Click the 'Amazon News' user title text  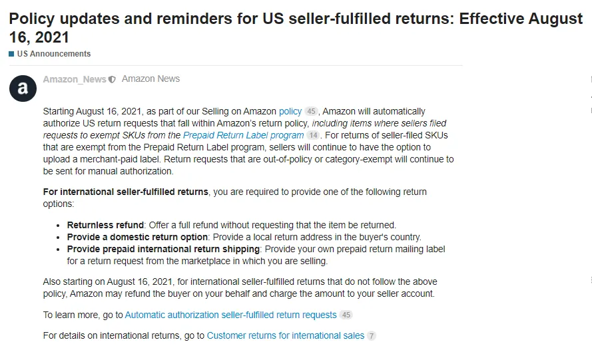pos(150,79)
